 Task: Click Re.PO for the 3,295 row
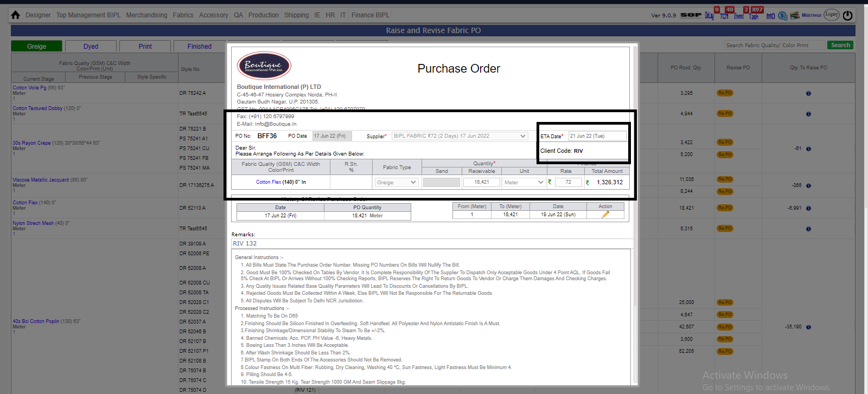click(x=725, y=93)
